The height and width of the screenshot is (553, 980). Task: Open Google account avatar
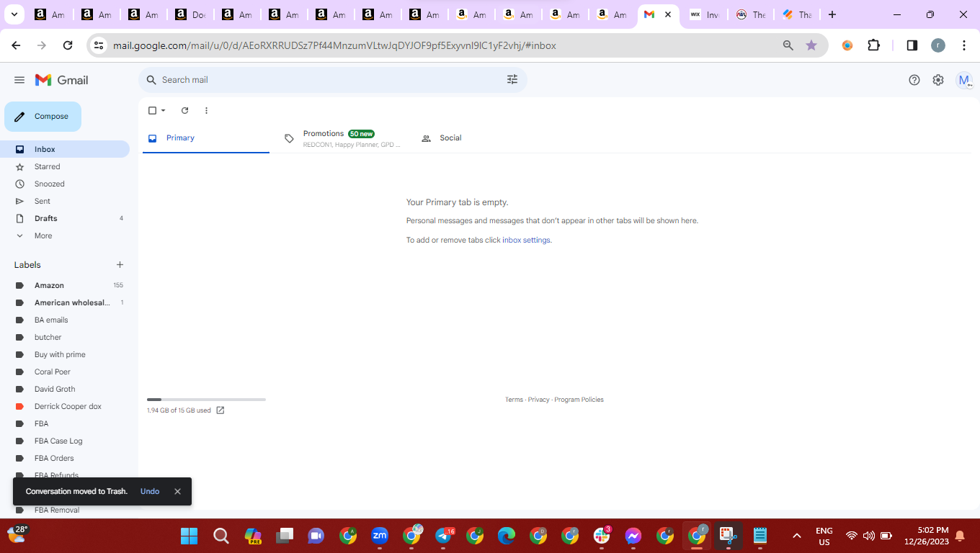(x=964, y=80)
